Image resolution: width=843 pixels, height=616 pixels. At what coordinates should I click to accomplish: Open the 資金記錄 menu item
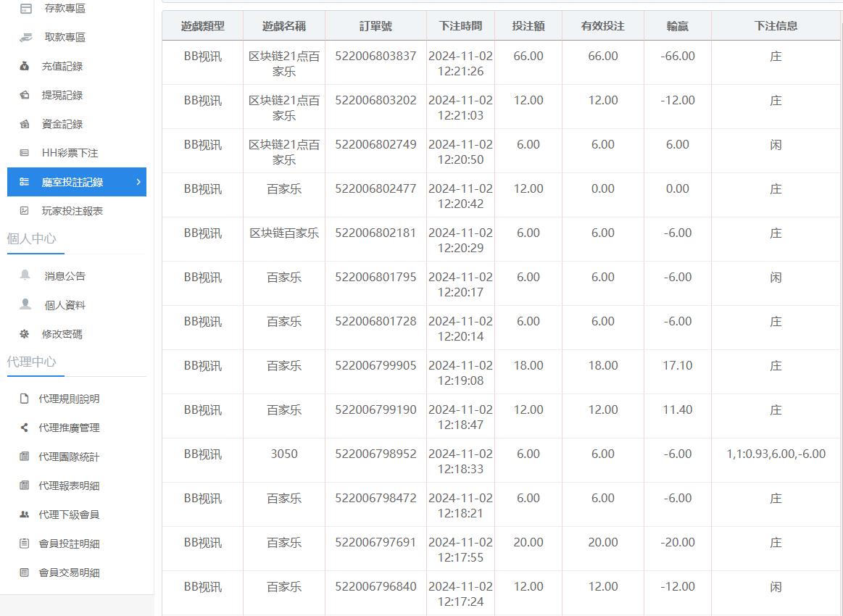point(62,124)
